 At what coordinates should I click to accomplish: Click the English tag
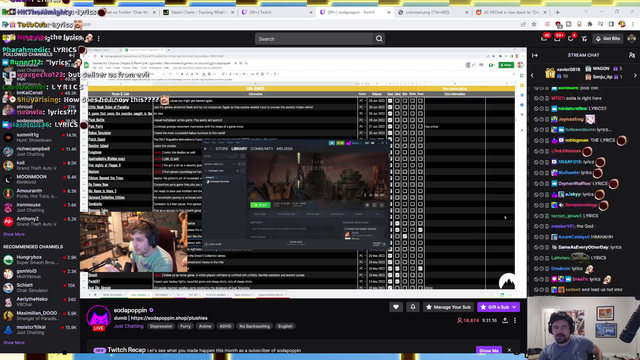pyautogui.click(x=285, y=326)
